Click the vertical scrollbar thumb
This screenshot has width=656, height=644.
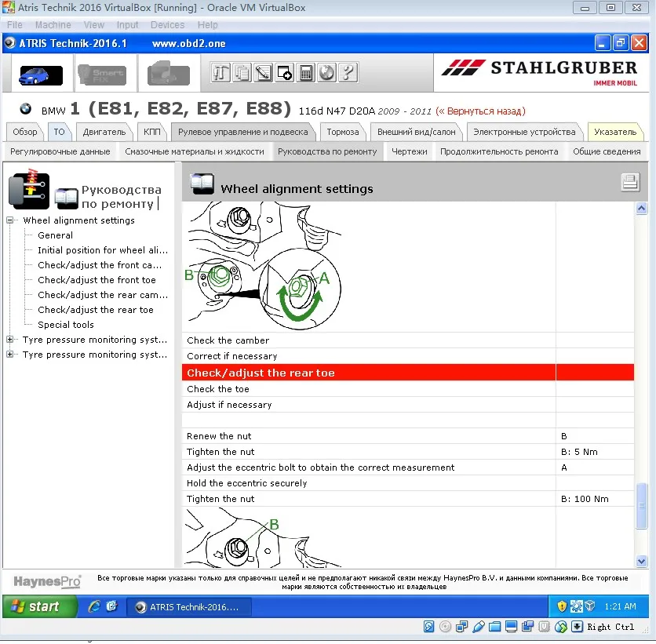click(641, 506)
